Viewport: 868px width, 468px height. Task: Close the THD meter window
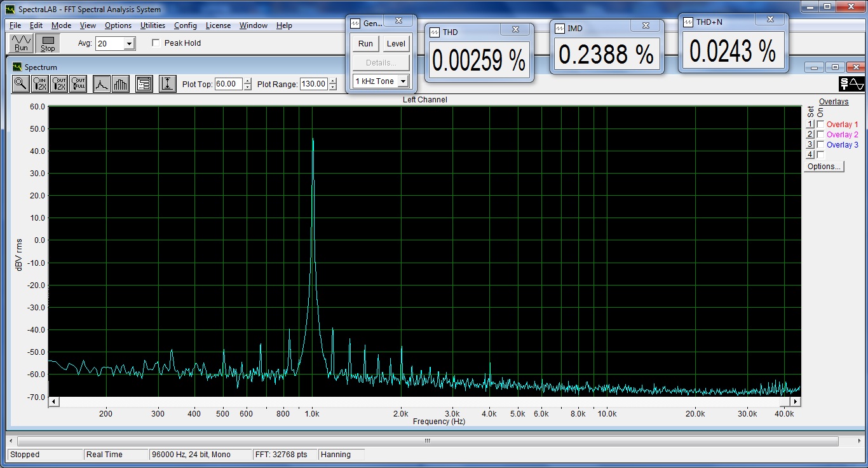[515, 30]
